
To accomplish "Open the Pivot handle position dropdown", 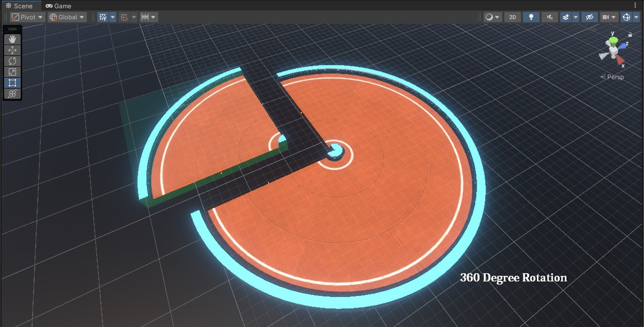I will 27,17.
